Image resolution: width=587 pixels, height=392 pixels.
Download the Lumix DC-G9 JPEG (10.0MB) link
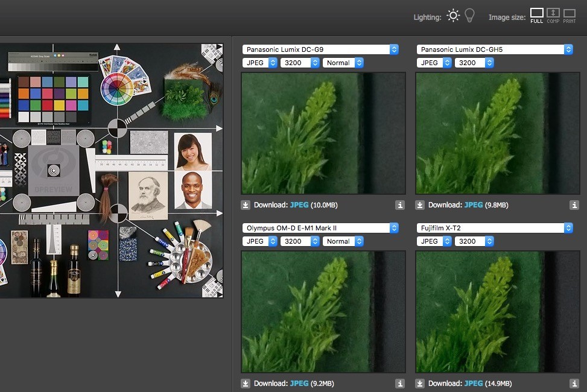click(x=299, y=205)
